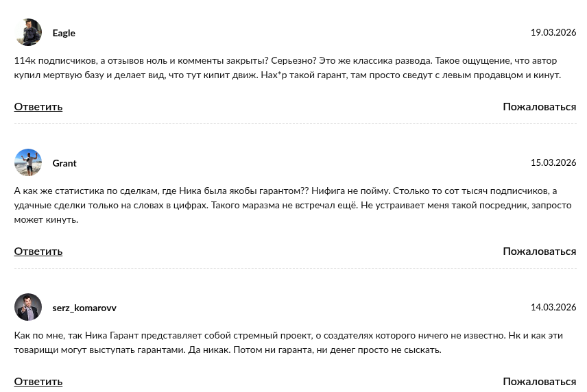
Task: Reply to serz_komarovv's comment via Ответить
Action: tap(38, 381)
